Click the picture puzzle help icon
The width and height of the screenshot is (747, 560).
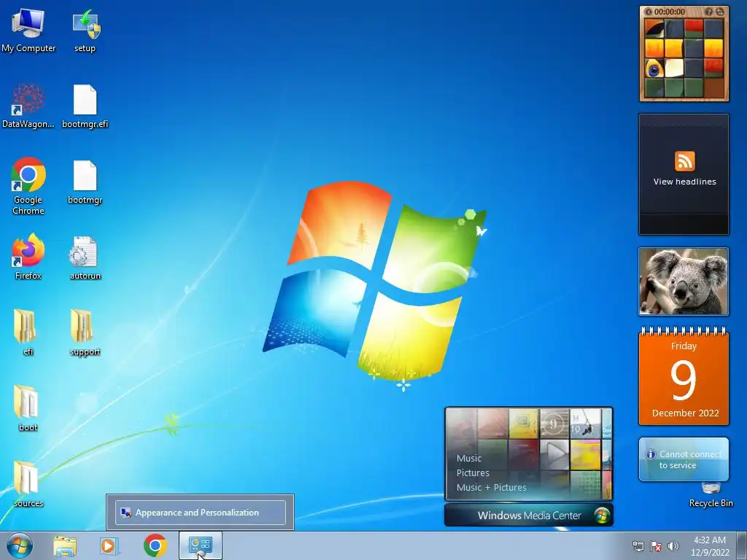coord(709,12)
